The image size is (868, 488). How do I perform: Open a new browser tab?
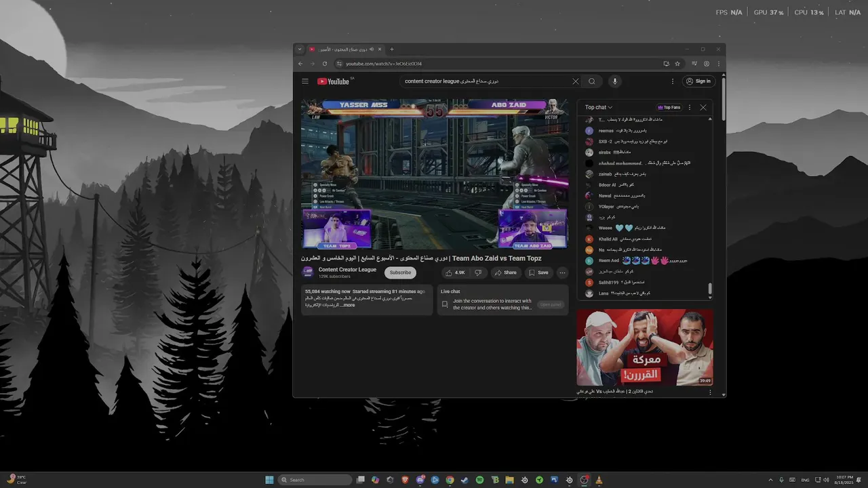392,49
